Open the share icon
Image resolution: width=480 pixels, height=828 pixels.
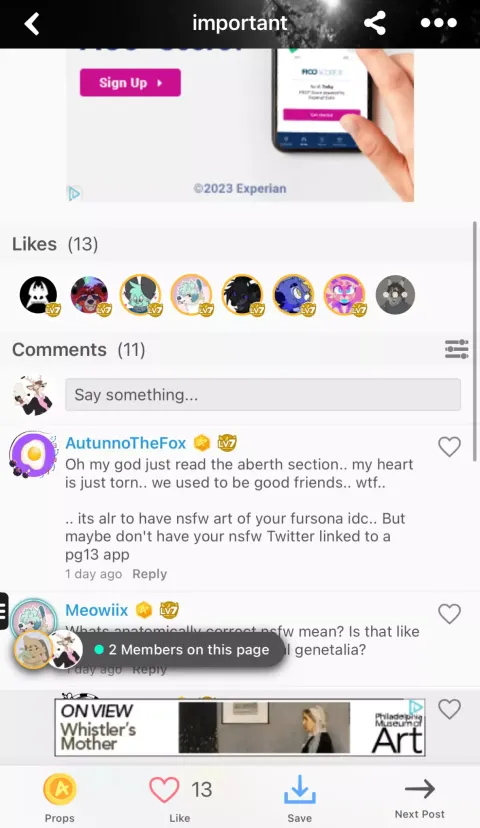pos(375,23)
